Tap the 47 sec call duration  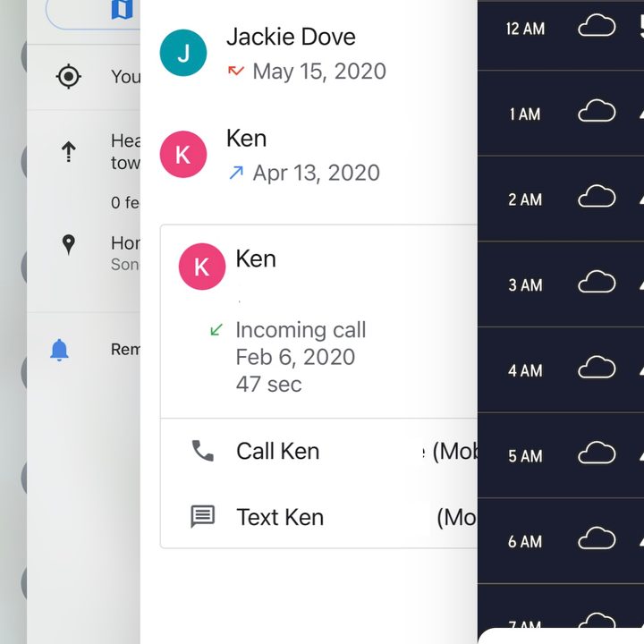(268, 384)
